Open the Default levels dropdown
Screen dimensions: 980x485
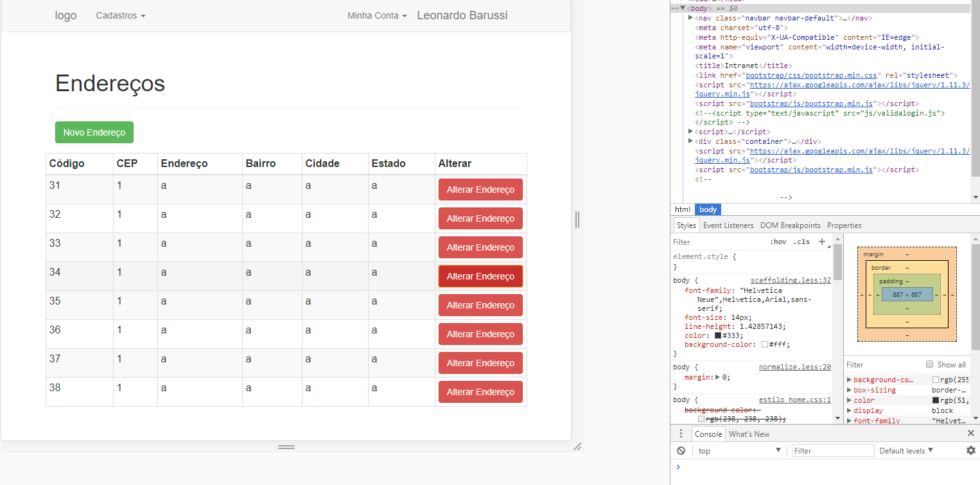tap(906, 451)
